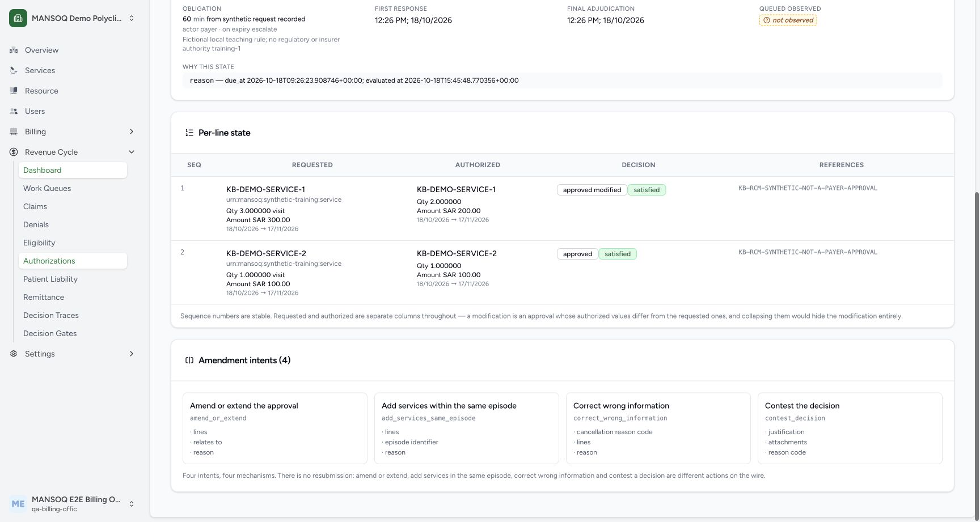The width and height of the screenshot is (980, 522).
Task: Select Add services within the same episode card
Action: pyautogui.click(x=467, y=428)
